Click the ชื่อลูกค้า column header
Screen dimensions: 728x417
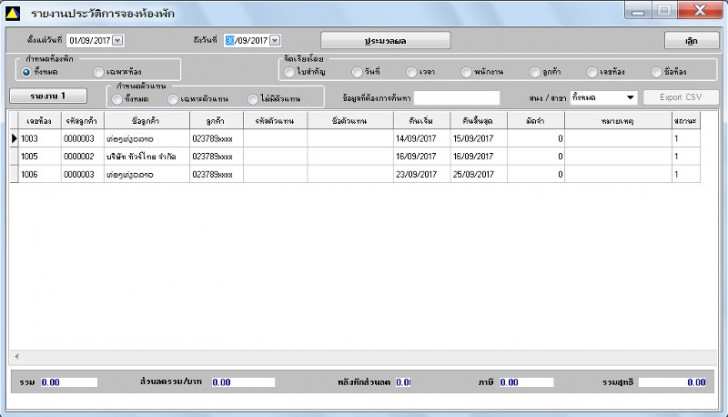[147, 121]
